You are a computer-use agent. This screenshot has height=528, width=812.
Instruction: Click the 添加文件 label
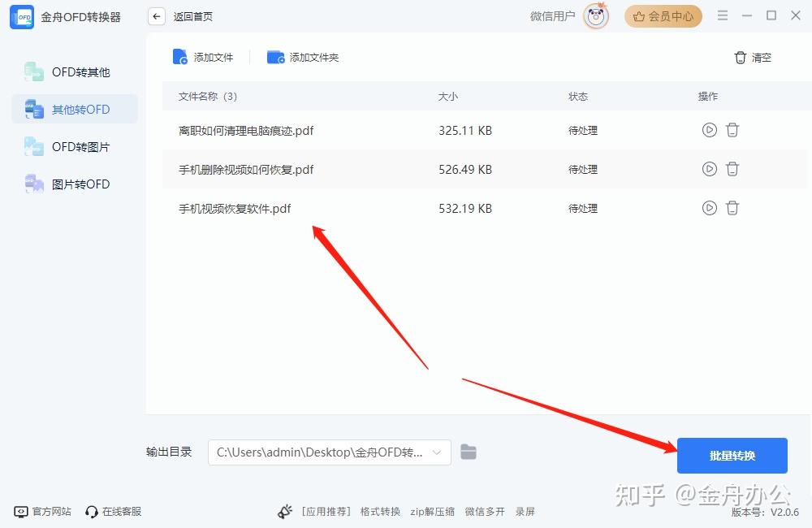(x=214, y=58)
